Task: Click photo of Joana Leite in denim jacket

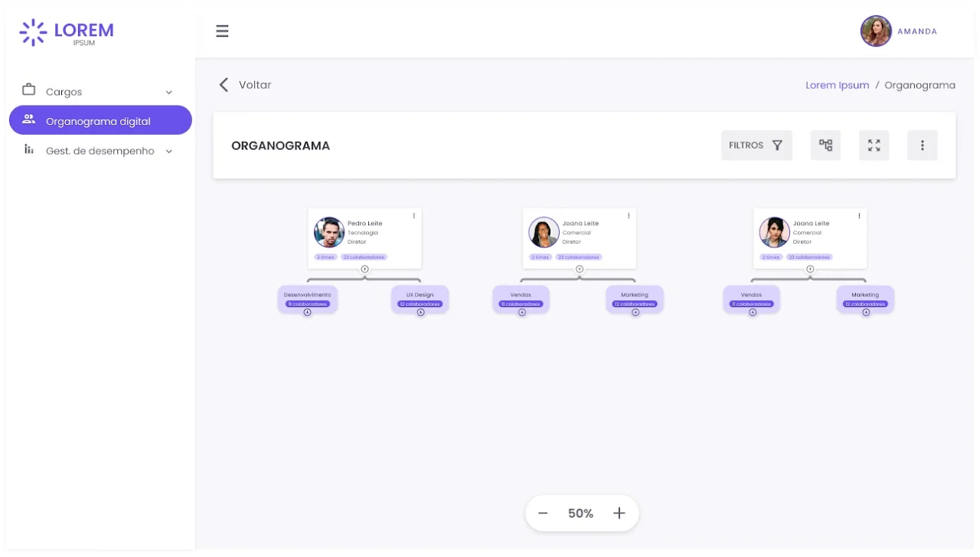Action: coord(774,232)
